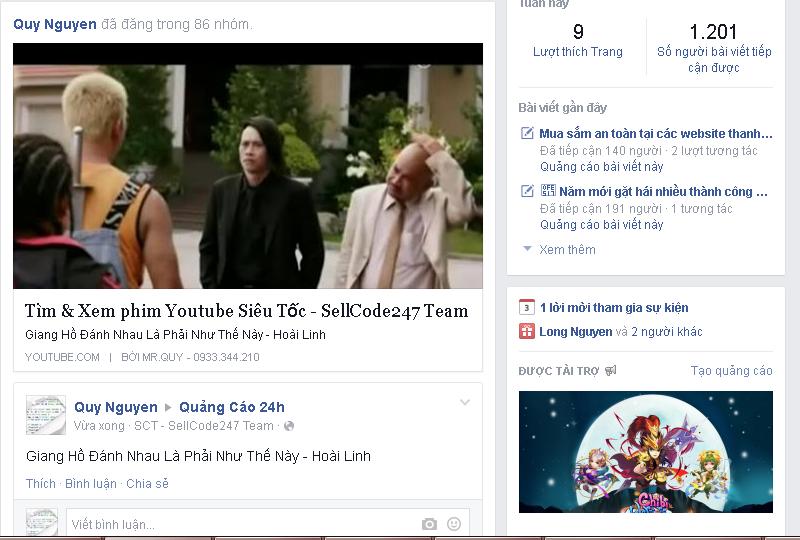Open the Quy Nguyen profile link above the video
Image resolution: width=800 pixels, height=540 pixels.
tap(55, 24)
